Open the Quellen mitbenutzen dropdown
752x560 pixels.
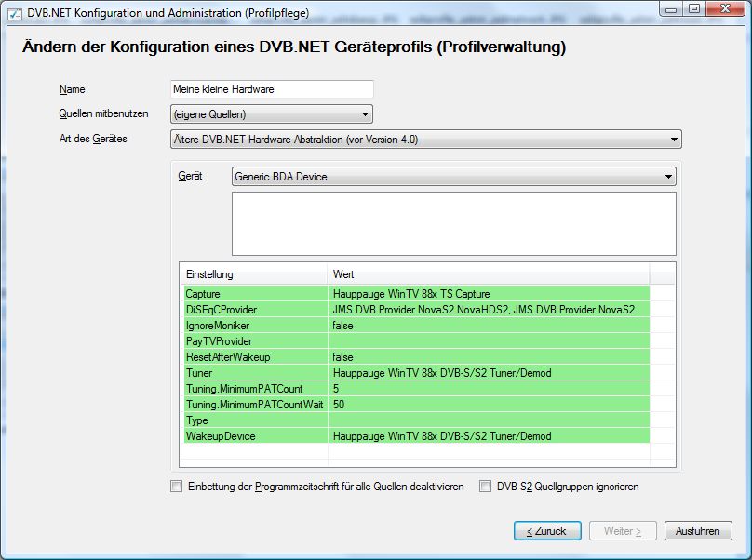point(272,114)
